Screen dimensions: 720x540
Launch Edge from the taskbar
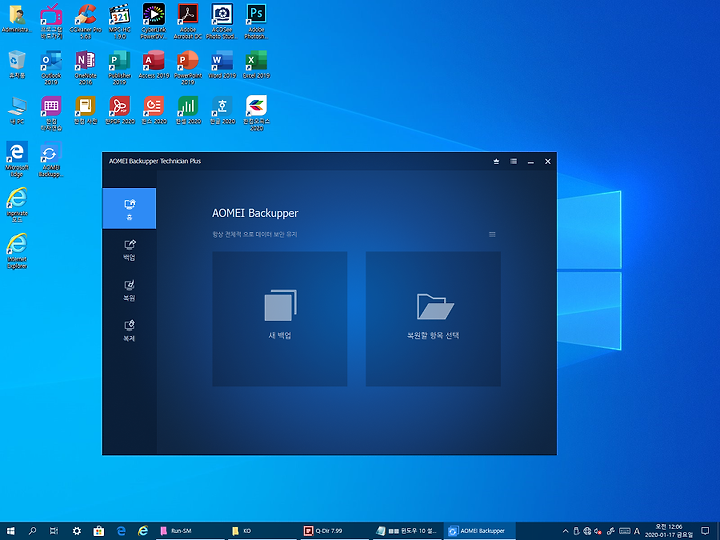pos(121,531)
